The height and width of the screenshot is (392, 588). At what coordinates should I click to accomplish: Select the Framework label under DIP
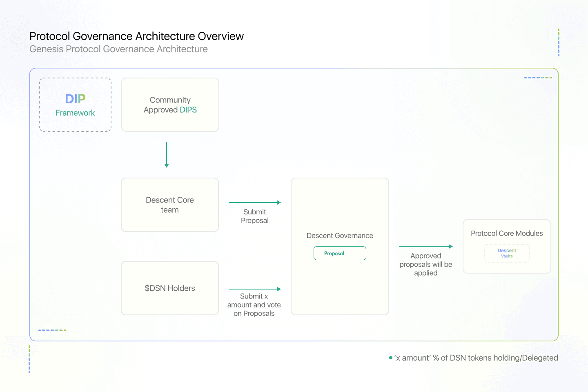(x=75, y=113)
